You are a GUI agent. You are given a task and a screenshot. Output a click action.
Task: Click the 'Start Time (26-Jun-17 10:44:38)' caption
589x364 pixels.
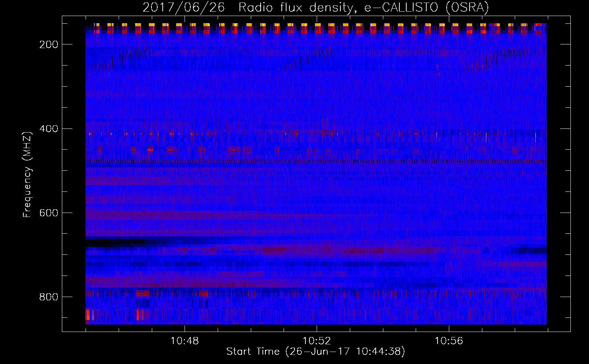point(316,352)
